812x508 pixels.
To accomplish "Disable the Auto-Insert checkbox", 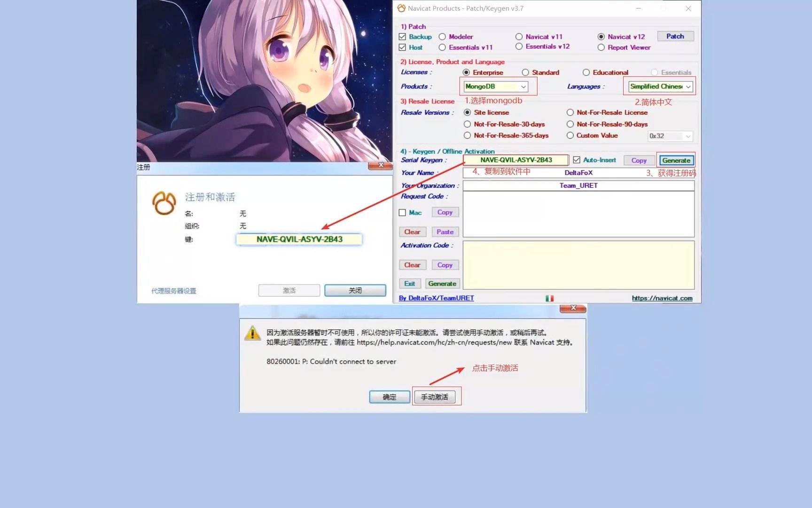I will 577,160.
